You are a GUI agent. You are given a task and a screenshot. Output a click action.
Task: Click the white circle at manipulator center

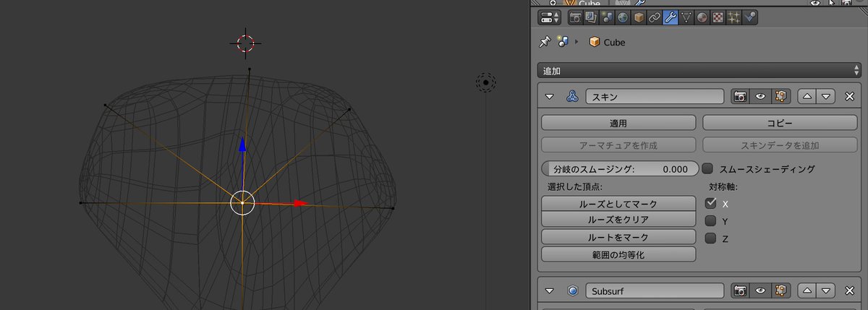(242, 203)
